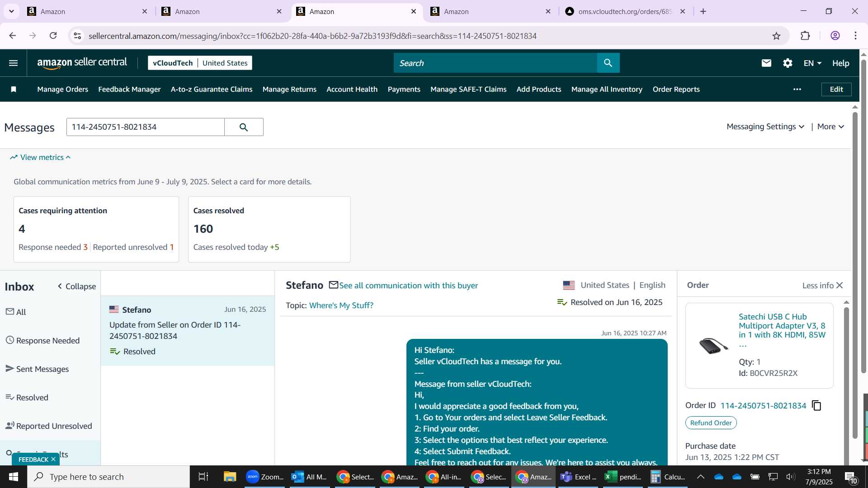Viewport: 868px width, 488px height.
Task: Open the Chrome profile avatar icon
Action: [x=835, y=36]
